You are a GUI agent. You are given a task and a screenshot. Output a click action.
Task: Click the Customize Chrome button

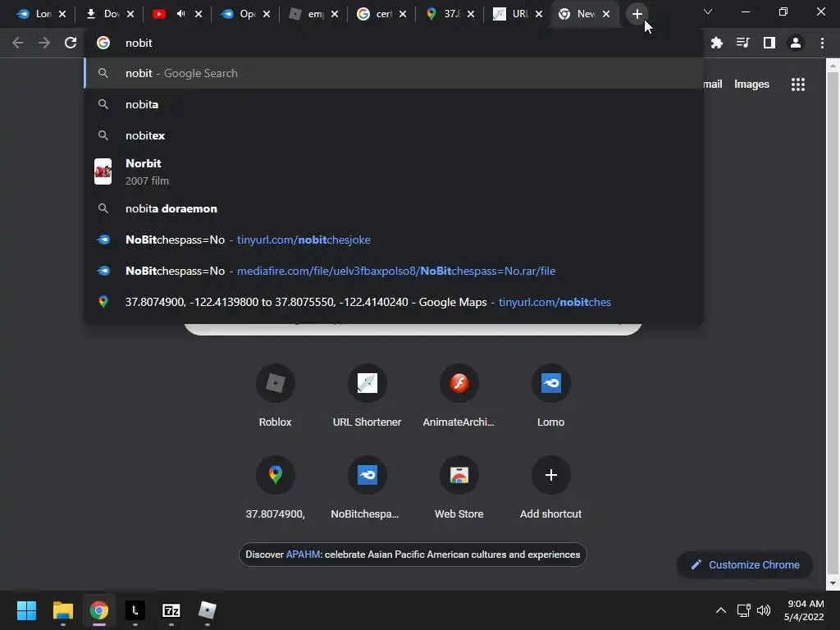tap(745, 564)
